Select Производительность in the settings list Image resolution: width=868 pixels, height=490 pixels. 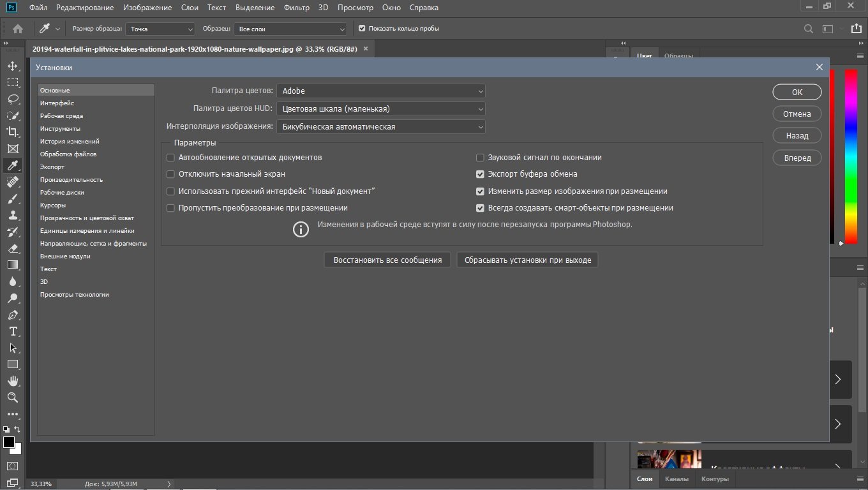71,180
